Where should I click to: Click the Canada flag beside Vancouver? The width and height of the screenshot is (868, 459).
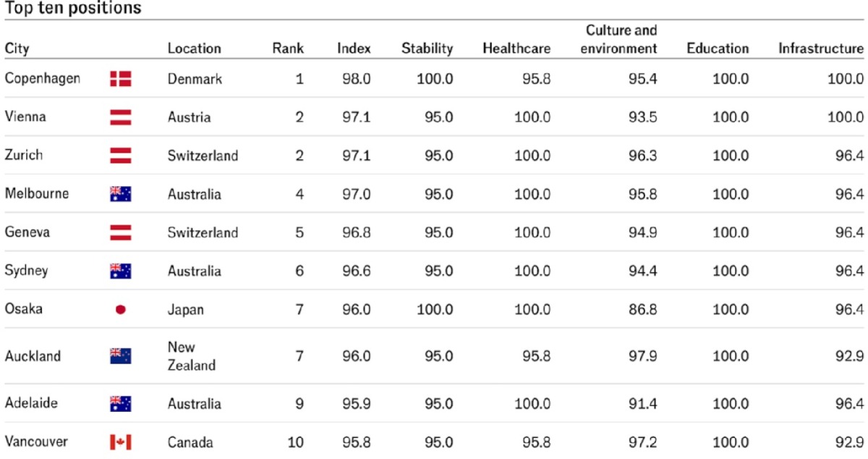tap(121, 442)
